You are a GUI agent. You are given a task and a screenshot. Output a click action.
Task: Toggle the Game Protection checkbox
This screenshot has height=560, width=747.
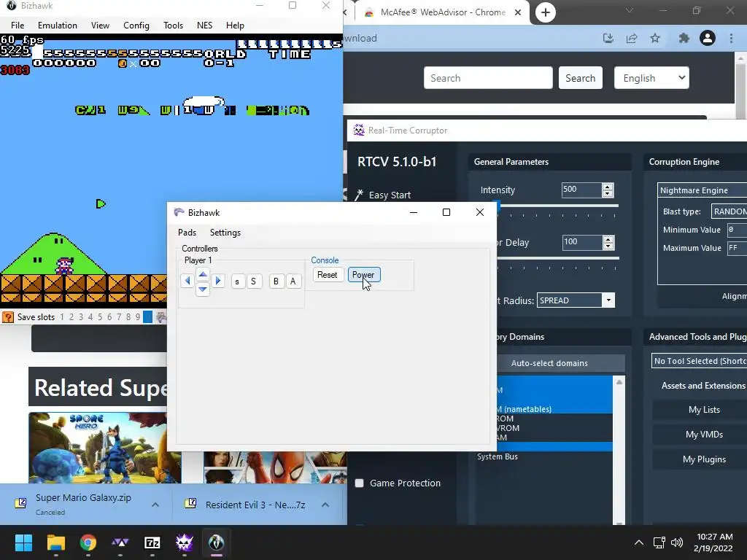pos(359,483)
